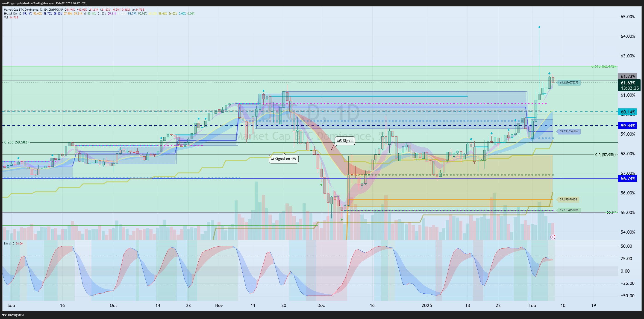Click the blue 56.74% price axis label
The height and width of the screenshot is (319, 644).
[628, 178]
